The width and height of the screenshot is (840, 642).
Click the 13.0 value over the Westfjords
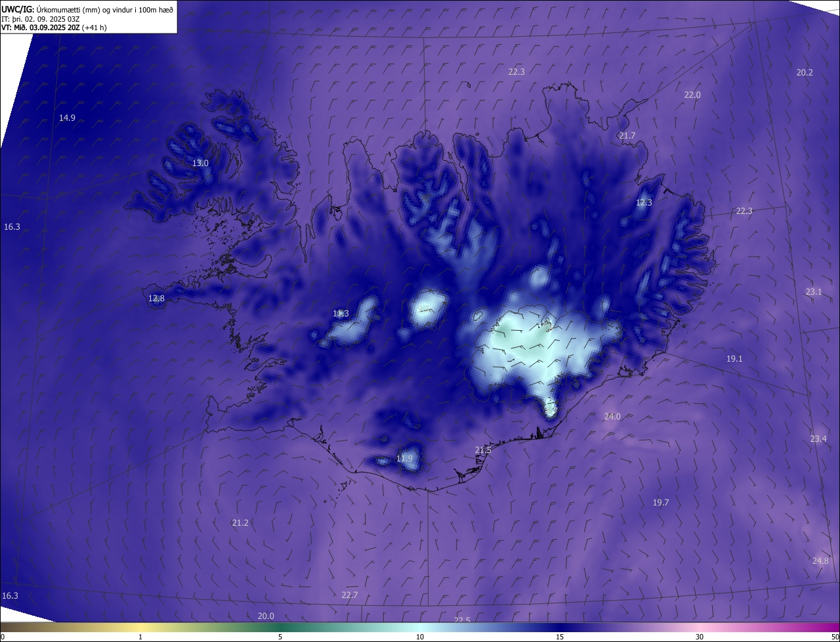(200, 163)
